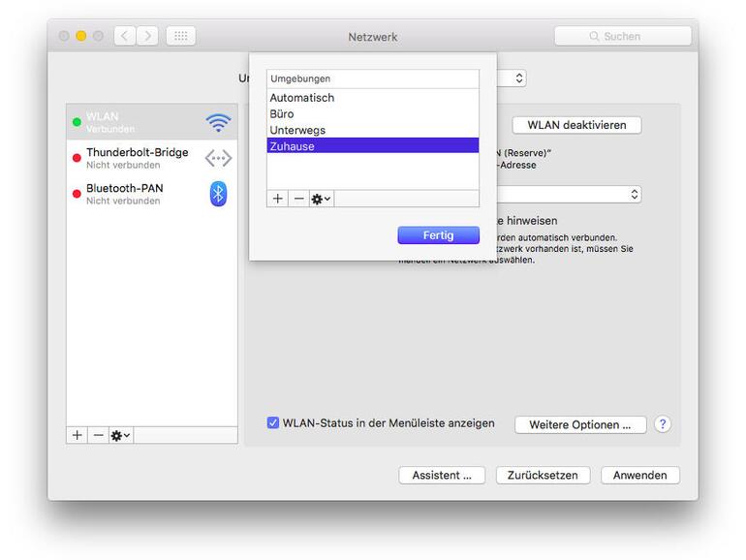Click the Suchen search field

pos(623,36)
